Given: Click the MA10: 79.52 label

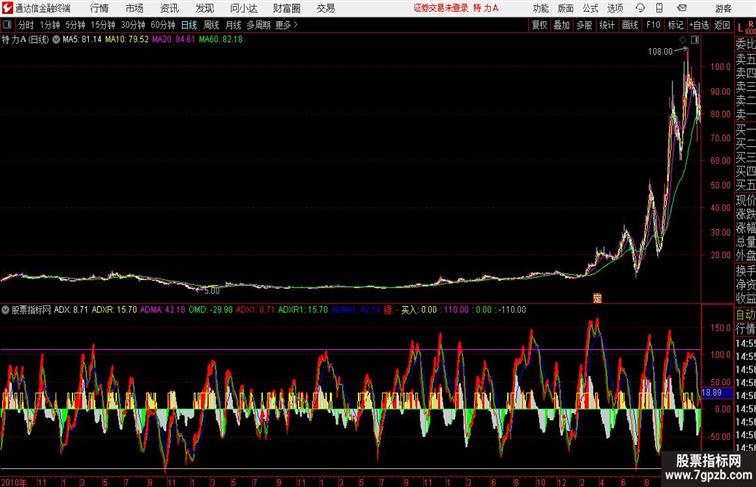Looking at the screenshot, I should point(127,40).
